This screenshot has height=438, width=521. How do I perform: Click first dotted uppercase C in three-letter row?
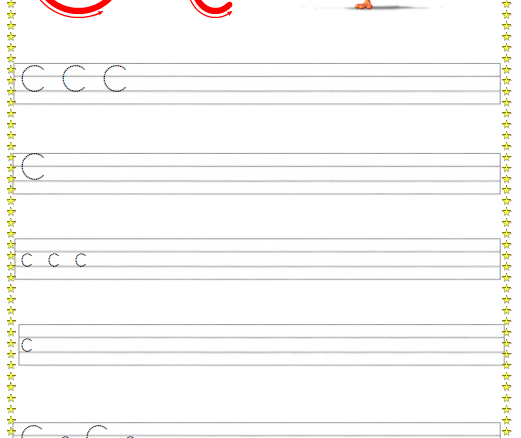coord(33,79)
